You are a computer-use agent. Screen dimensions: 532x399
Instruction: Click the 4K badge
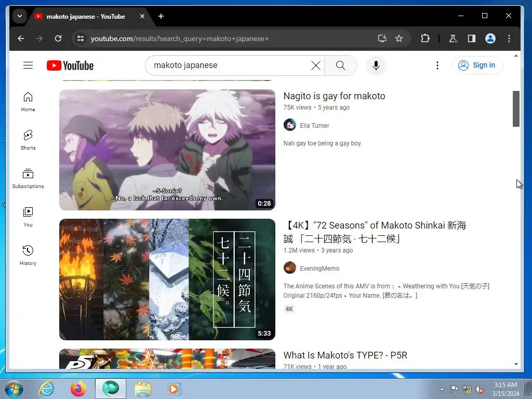coord(289,309)
